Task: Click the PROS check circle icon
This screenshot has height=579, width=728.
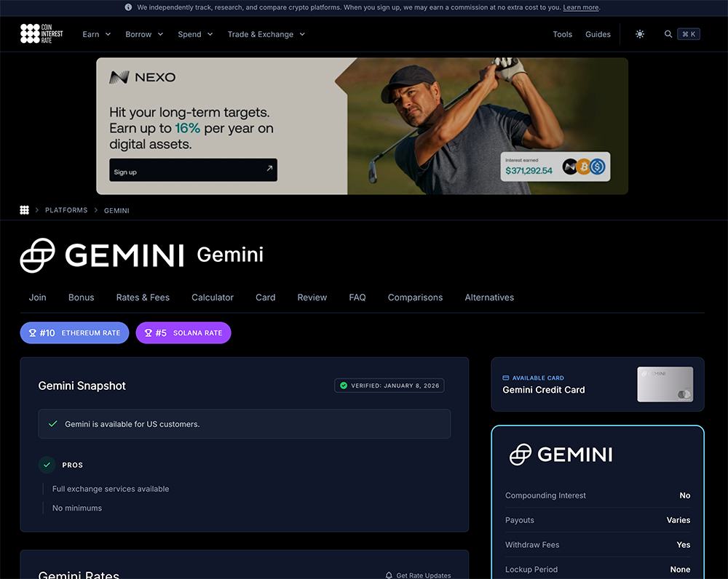Action: [x=47, y=464]
